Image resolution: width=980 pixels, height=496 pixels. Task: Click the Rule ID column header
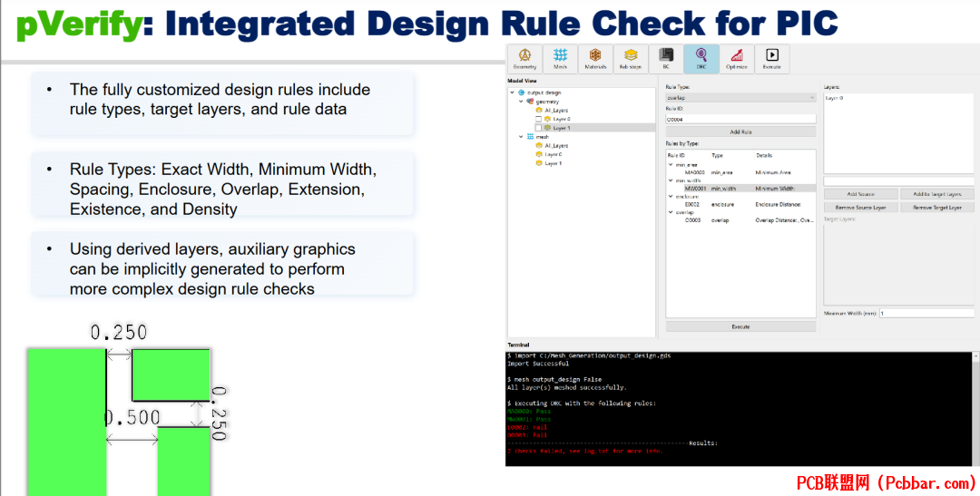pos(676,156)
